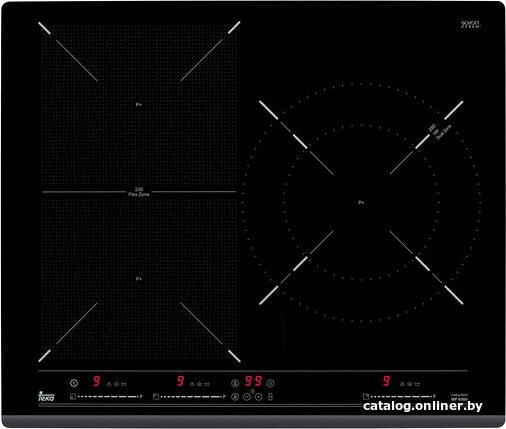Select the front-left zone selector icon
Viewport: 506px width, 429px height.
click(x=156, y=396)
